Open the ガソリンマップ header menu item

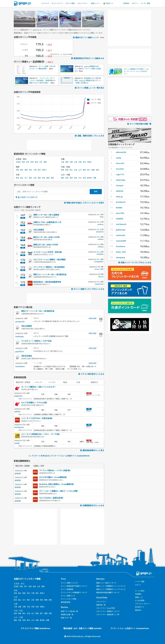57,3
